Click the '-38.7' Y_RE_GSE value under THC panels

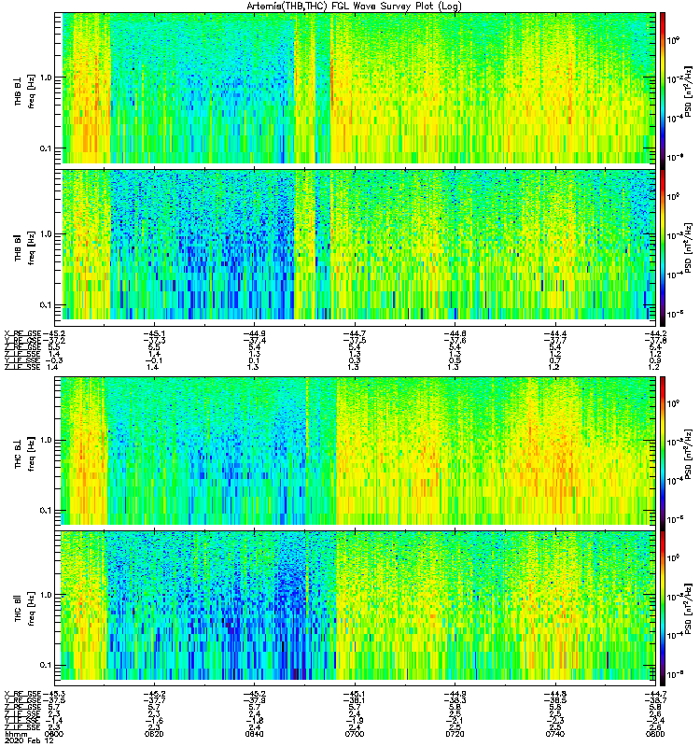[x=655, y=700]
